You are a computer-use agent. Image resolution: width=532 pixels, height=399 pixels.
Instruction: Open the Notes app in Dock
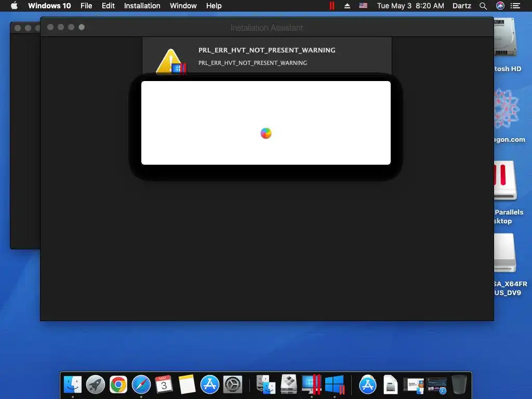[187, 384]
